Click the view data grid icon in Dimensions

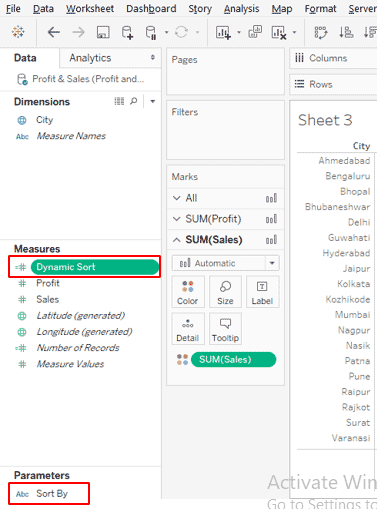coord(119,101)
